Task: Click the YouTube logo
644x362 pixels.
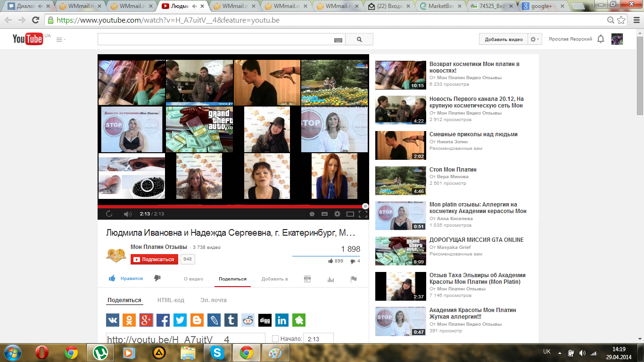Action: point(28,39)
